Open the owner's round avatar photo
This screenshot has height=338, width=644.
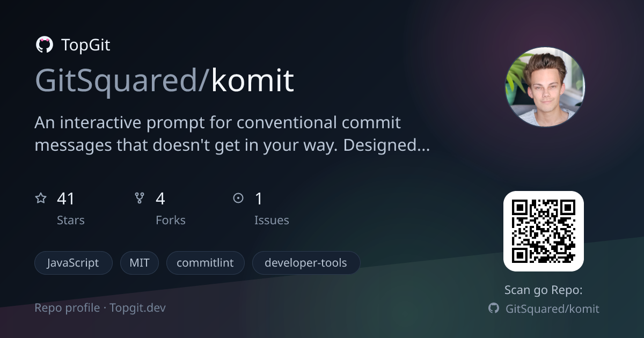pyautogui.click(x=545, y=87)
